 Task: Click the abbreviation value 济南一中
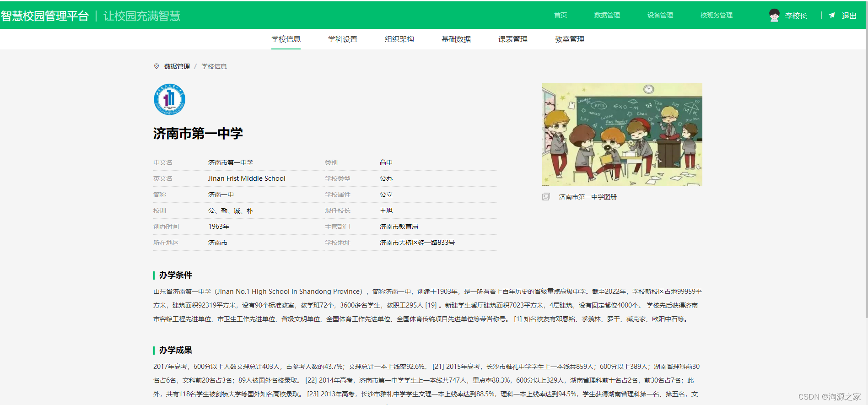pyautogui.click(x=221, y=194)
